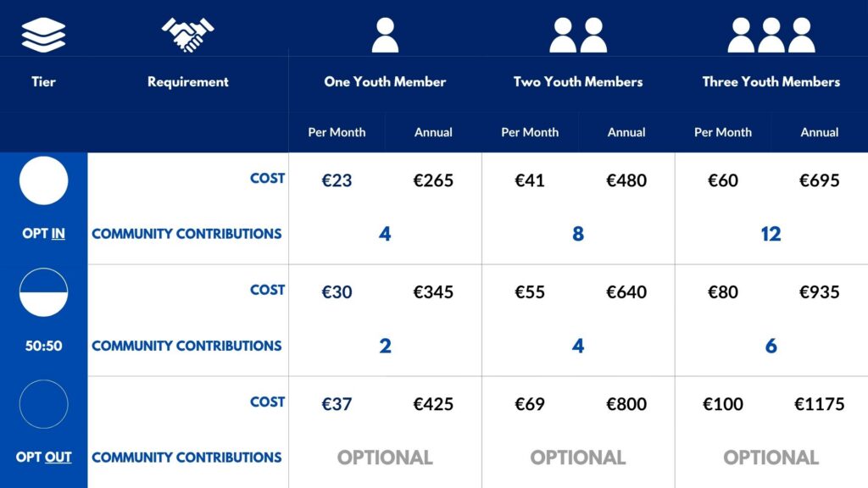Click the Three Youth Members heading
Screen dimensions: 868x488
point(771,82)
